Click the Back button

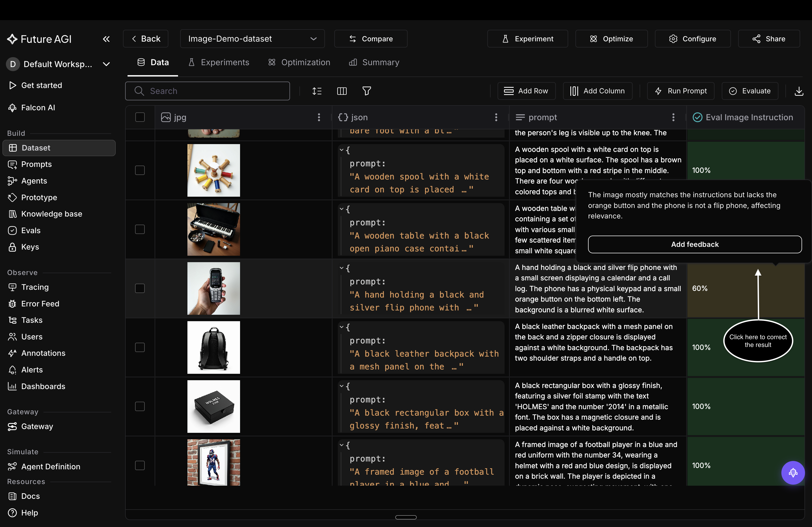pos(146,39)
